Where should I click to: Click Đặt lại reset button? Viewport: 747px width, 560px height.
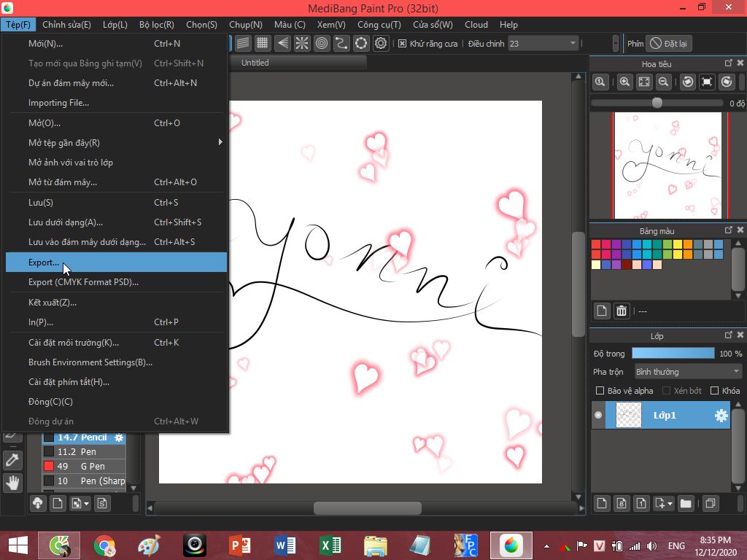(670, 43)
